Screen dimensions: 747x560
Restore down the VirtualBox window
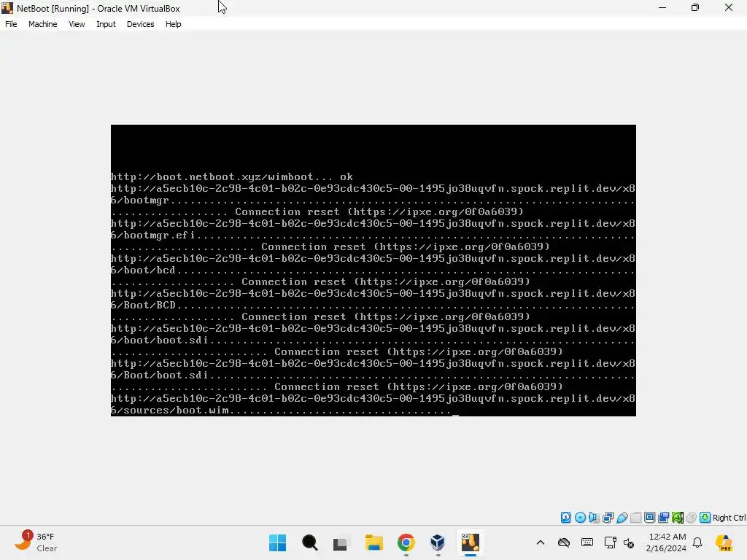coord(695,7)
